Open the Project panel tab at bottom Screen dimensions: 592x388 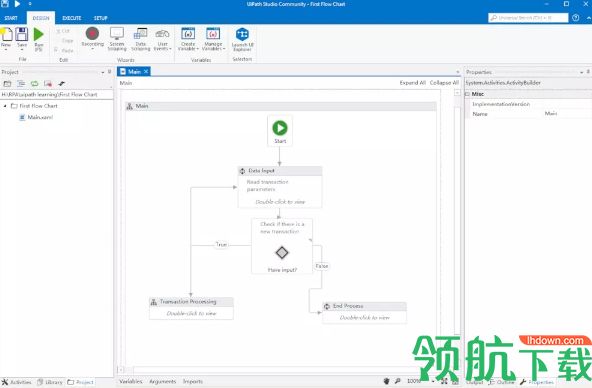pos(80,382)
